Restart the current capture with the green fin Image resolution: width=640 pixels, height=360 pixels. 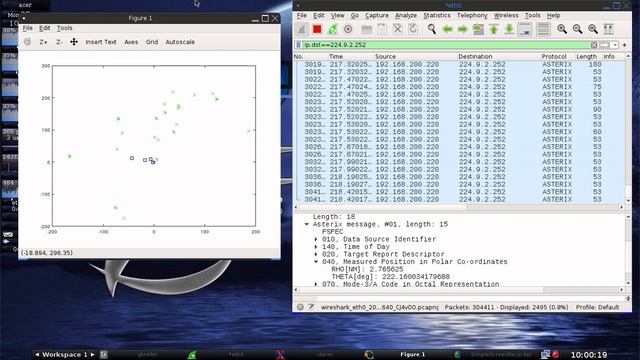point(333,29)
